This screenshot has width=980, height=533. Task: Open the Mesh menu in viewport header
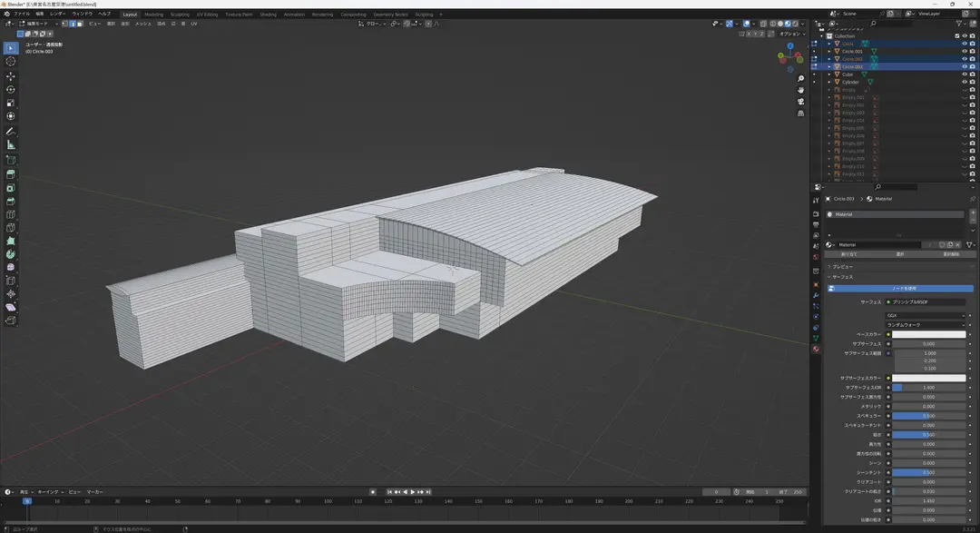tap(143, 24)
